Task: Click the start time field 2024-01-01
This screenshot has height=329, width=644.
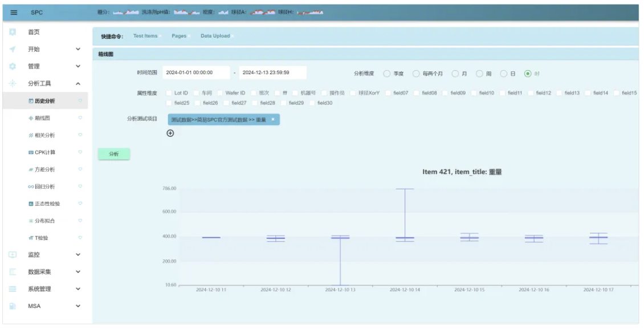Action: coord(196,73)
